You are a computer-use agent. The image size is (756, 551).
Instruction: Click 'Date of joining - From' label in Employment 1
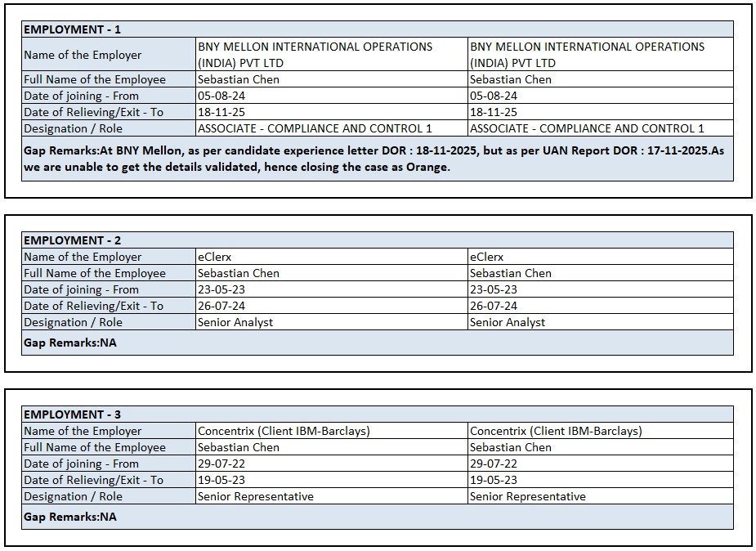82,96
